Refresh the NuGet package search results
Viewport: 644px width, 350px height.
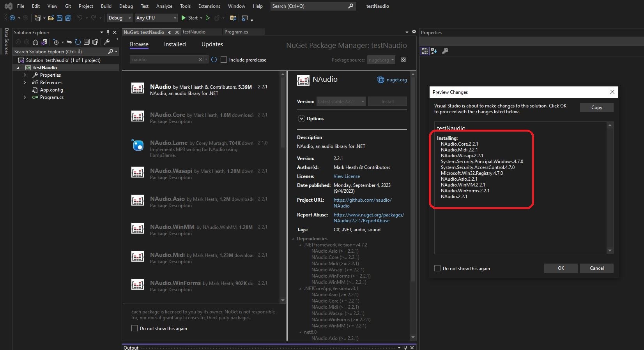pos(214,60)
